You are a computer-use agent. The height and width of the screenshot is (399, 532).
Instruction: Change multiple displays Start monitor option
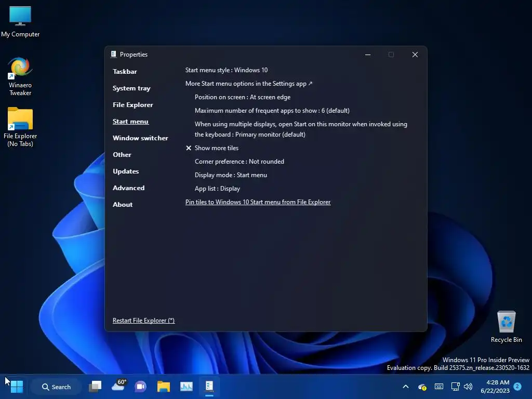point(301,129)
